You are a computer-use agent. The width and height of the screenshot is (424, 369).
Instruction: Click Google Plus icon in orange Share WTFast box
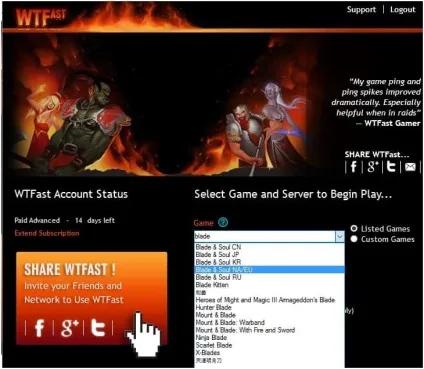click(69, 328)
